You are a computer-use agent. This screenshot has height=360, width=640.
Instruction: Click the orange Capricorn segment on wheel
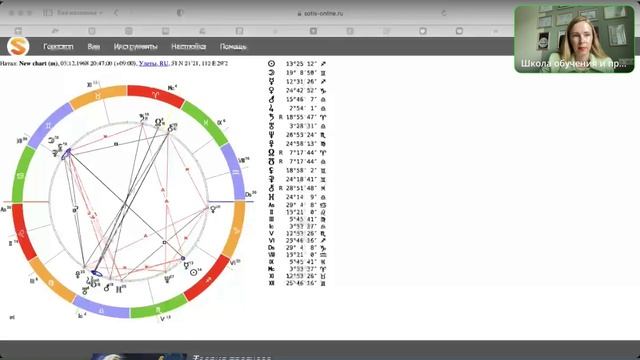(x=236, y=231)
